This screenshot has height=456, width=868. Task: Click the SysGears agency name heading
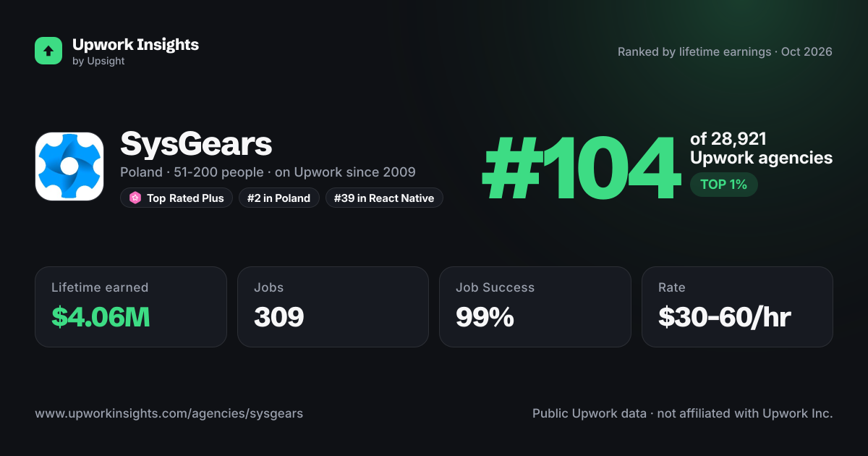(x=196, y=145)
